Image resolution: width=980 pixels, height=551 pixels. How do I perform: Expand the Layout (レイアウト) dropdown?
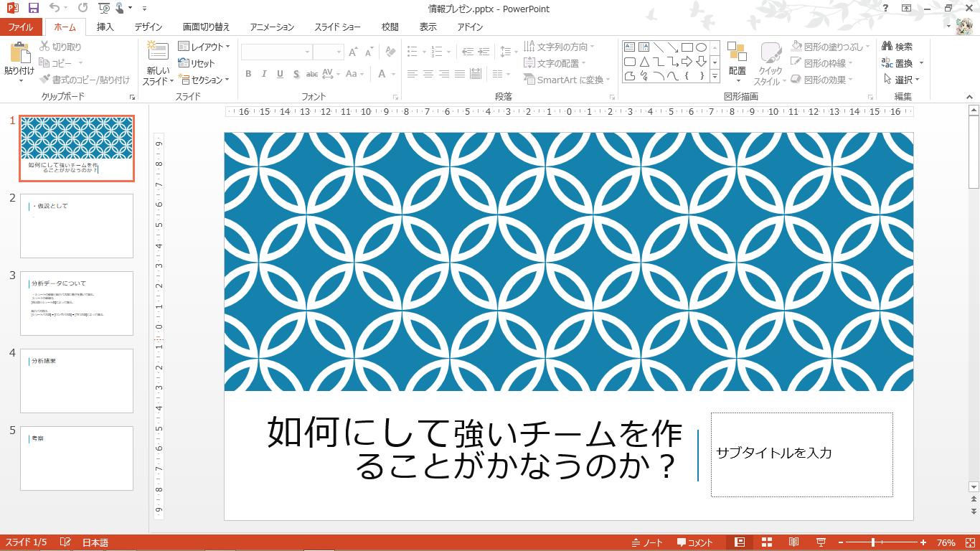click(x=204, y=47)
